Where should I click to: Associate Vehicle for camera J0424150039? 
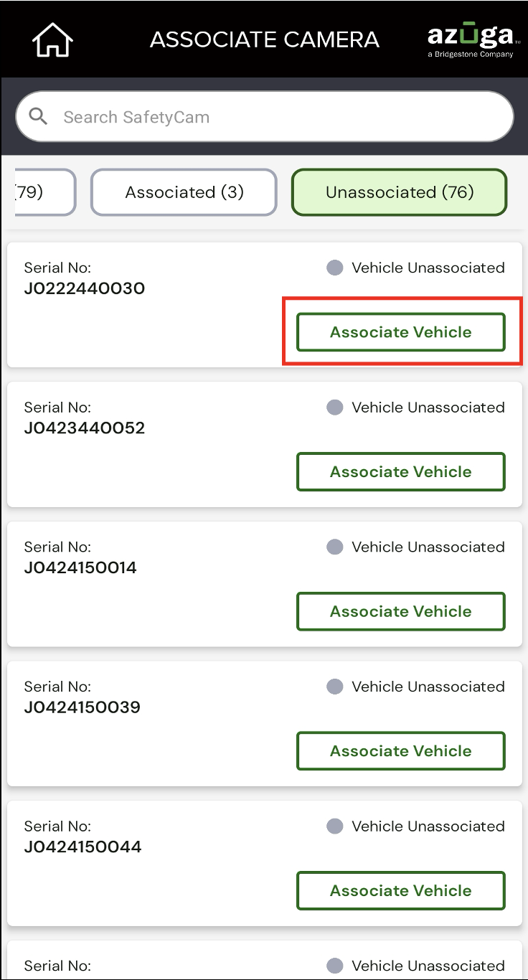coord(401,751)
